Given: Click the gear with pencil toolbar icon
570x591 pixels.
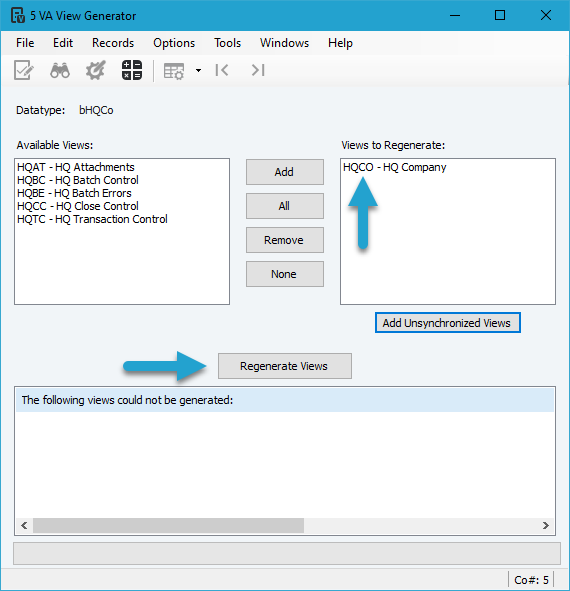Looking at the screenshot, I should (x=95, y=70).
